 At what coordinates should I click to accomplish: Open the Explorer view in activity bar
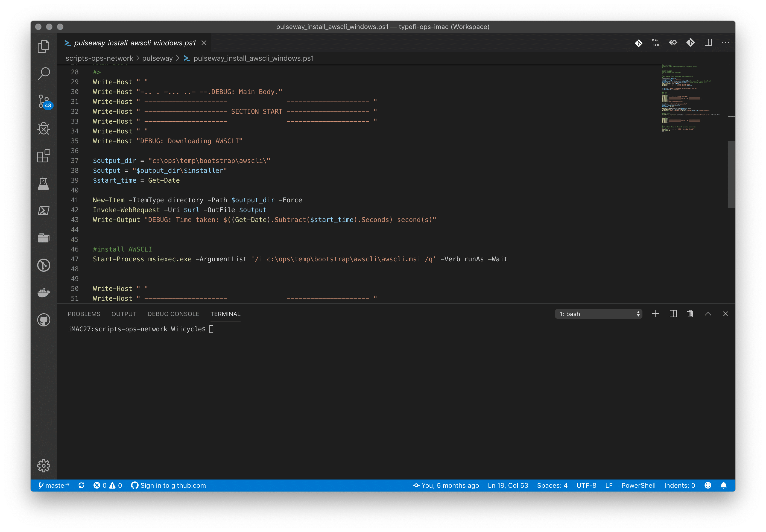point(44,46)
